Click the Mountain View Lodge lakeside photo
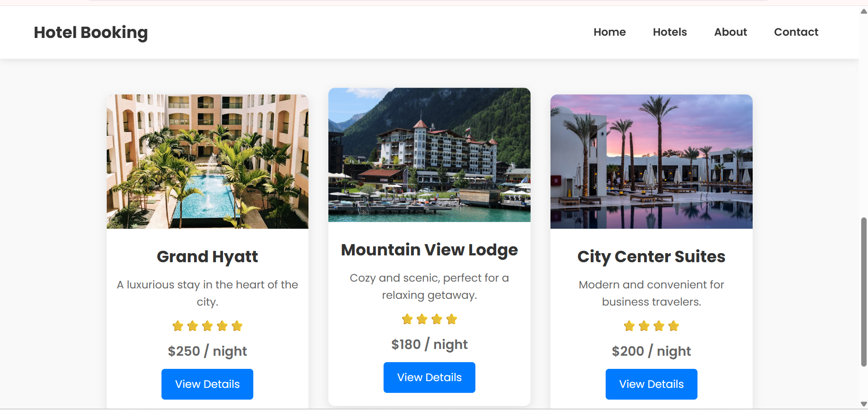868x410 pixels. point(429,155)
